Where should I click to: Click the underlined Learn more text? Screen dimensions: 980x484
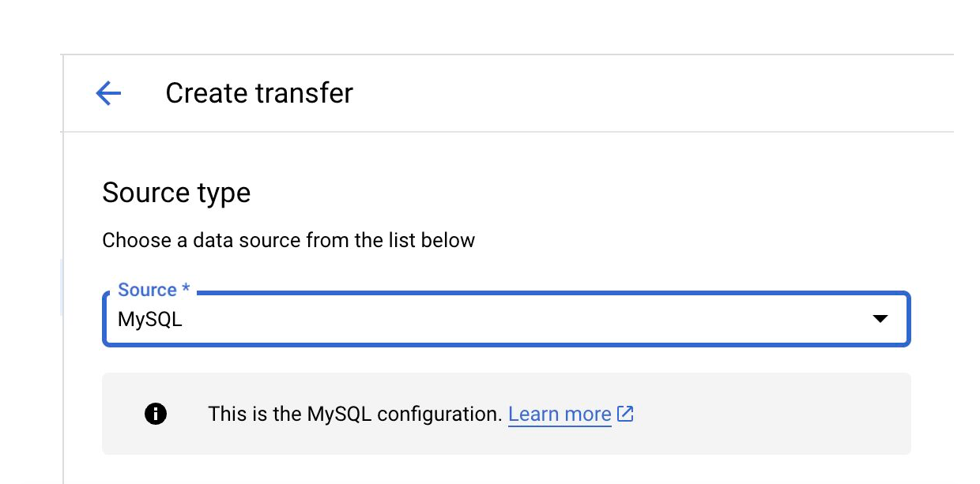coord(560,413)
